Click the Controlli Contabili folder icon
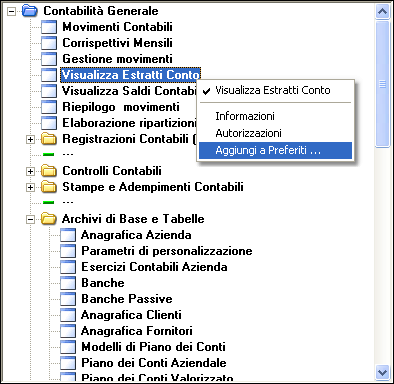This screenshot has width=394, height=384. coord(49,171)
